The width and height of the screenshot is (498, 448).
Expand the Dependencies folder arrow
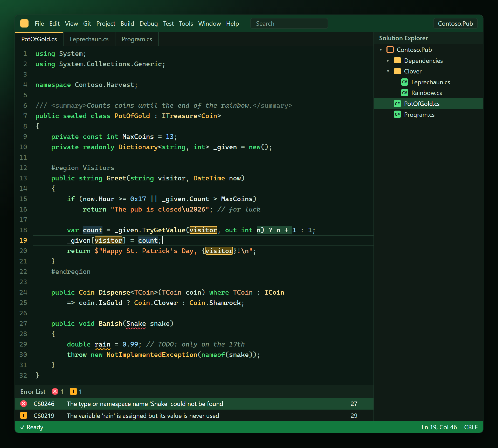pos(388,60)
